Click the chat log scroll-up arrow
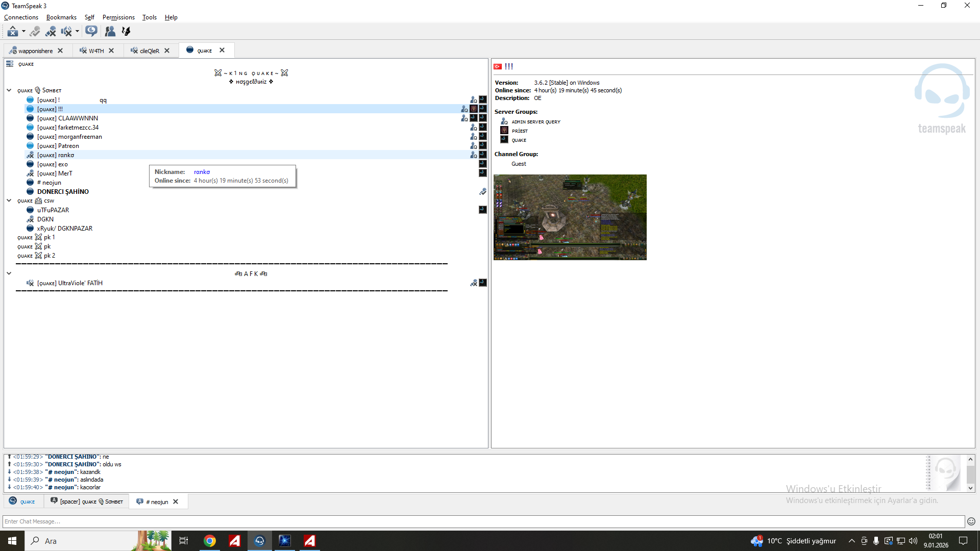 (970, 459)
